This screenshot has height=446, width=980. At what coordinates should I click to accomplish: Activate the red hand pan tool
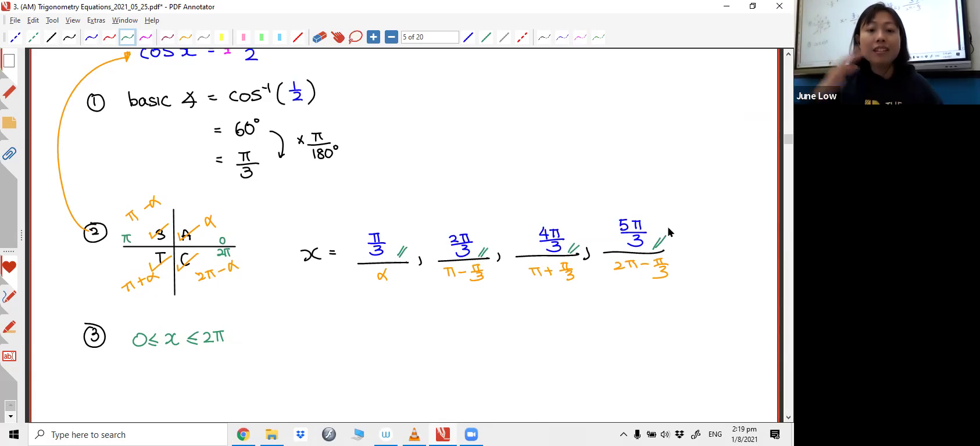(338, 37)
